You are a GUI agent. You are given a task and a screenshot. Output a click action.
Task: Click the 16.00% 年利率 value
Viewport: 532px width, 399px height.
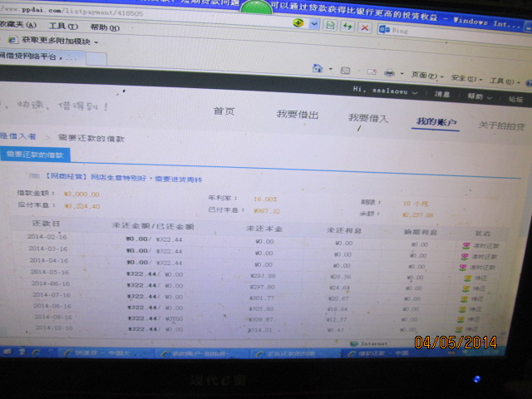(x=265, y=199)
